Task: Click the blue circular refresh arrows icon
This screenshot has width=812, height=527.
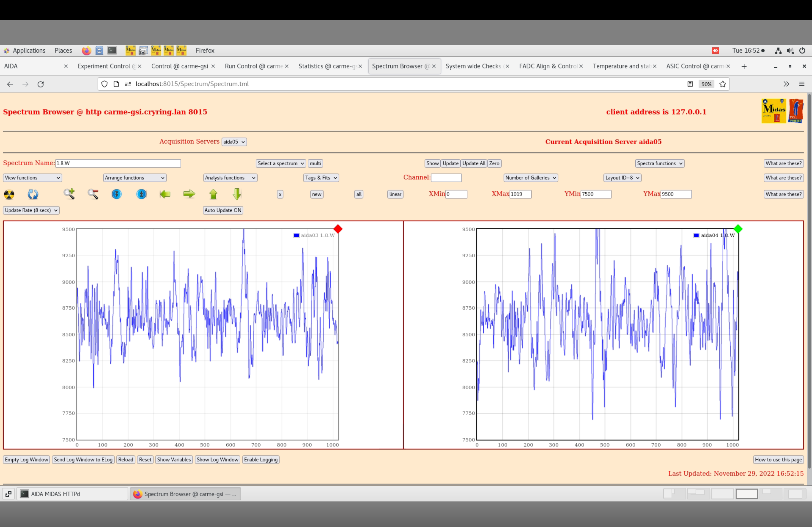Action: [33, 194]
